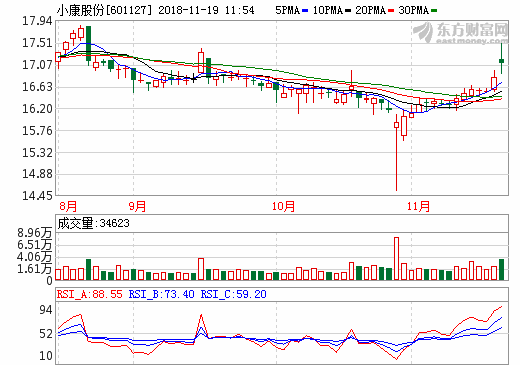The width and height of the screenshot is (520, 365).
Task: Click the stock name 小康股份[601127]
Action: pyautogui.click(x=104, y=10)
